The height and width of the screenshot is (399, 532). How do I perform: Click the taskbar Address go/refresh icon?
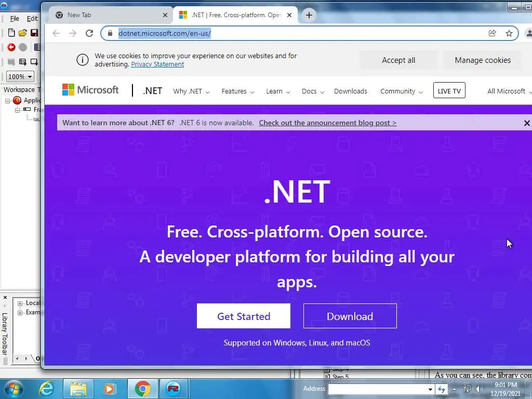tap(442, 389)
